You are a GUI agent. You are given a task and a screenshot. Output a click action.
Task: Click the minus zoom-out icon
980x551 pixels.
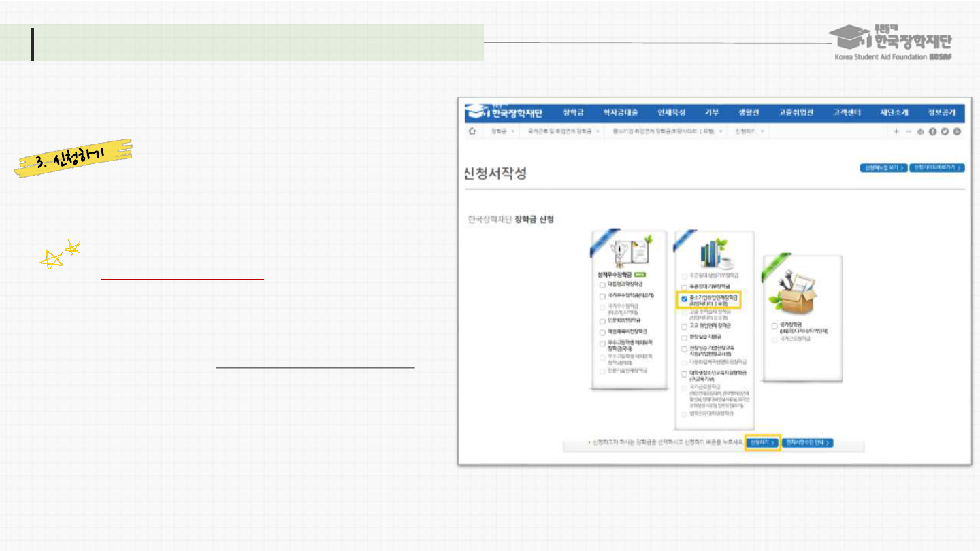click(x=909, y=131)
